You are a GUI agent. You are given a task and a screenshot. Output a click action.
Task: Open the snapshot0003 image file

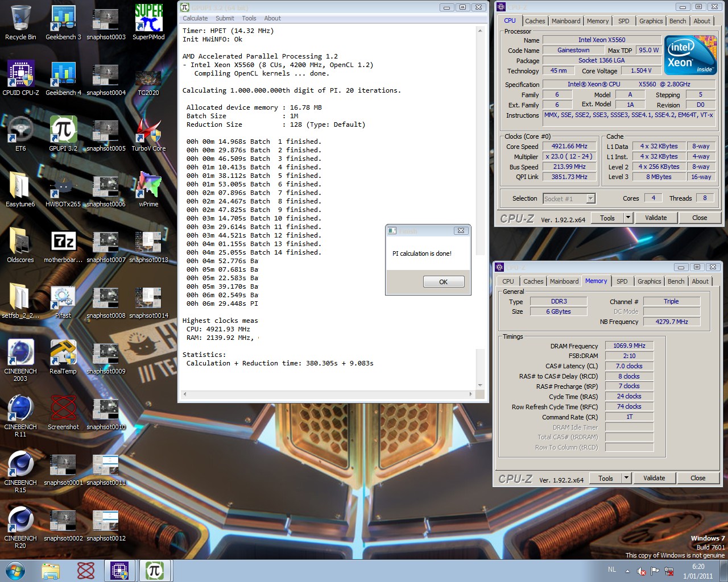[106, 23]
